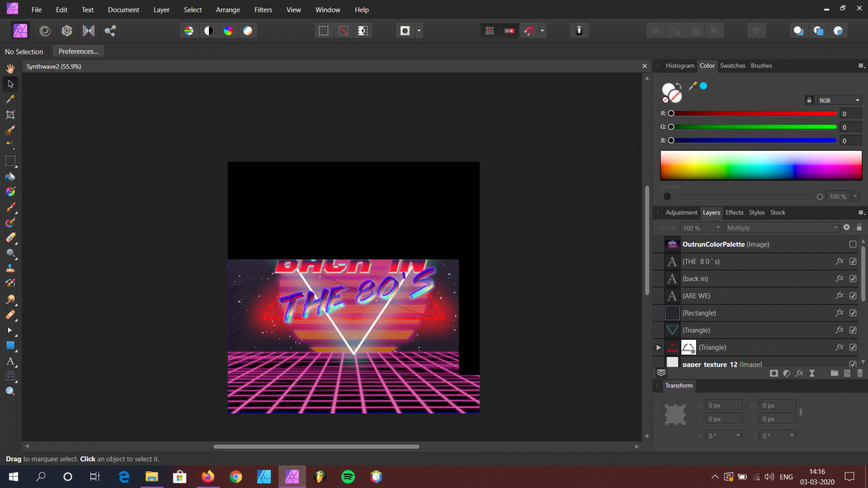Select the Zoom tool
Viewport: 868px width, 488px height.
10,391
